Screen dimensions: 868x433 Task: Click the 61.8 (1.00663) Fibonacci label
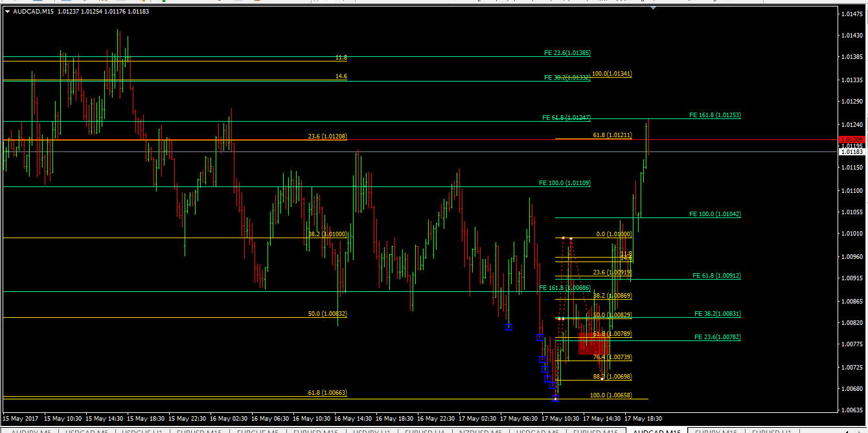(x=327, y=393)
